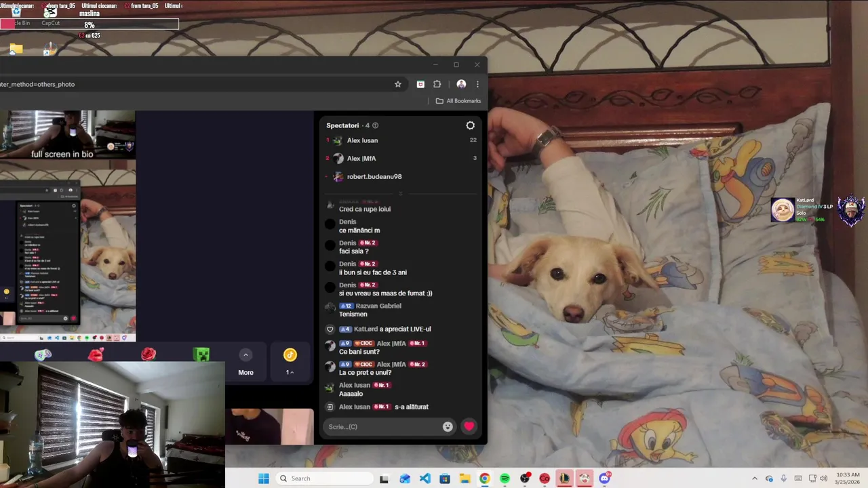Image resolution: width=868 pixels, height=488 pixels.
Task: Open the All Bookmarks folder
Action: click(x=458, y=101)
